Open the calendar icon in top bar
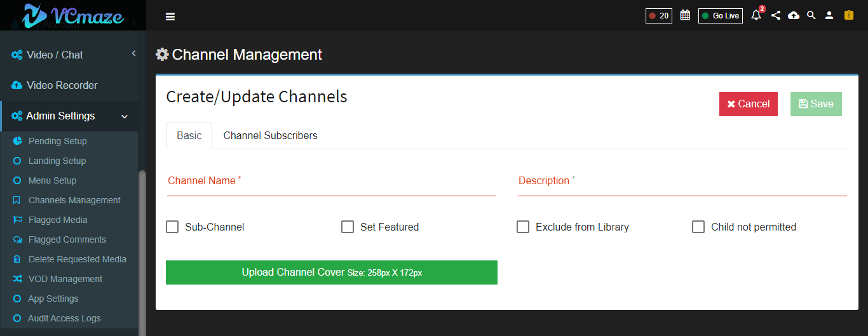This screenshot has width=868, height=336. [685, 15]
